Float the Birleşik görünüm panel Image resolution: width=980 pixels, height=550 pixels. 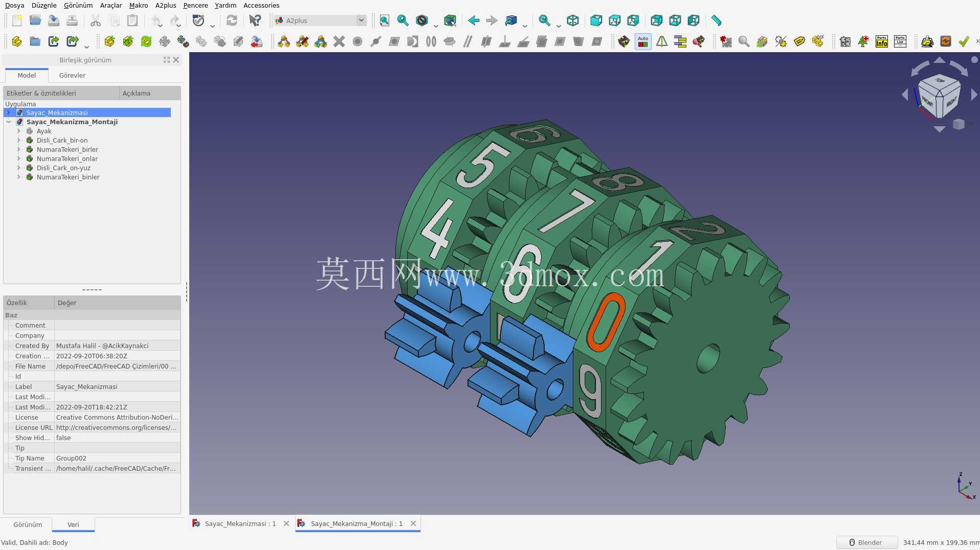(x=167, y=60)
